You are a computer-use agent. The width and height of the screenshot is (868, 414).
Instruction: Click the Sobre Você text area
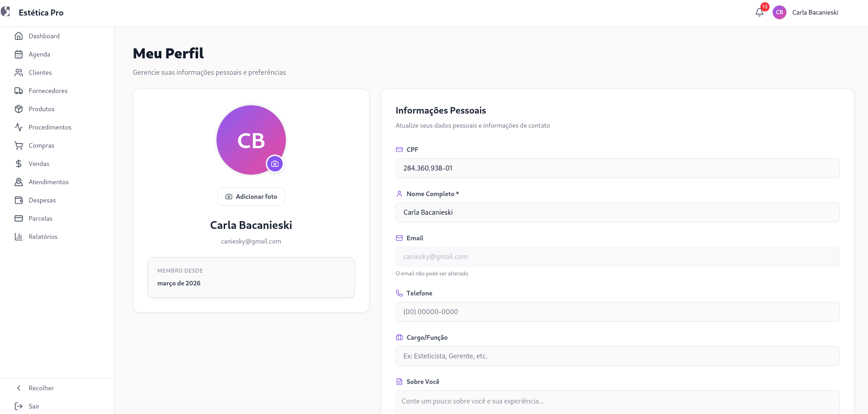coord(618,402)
